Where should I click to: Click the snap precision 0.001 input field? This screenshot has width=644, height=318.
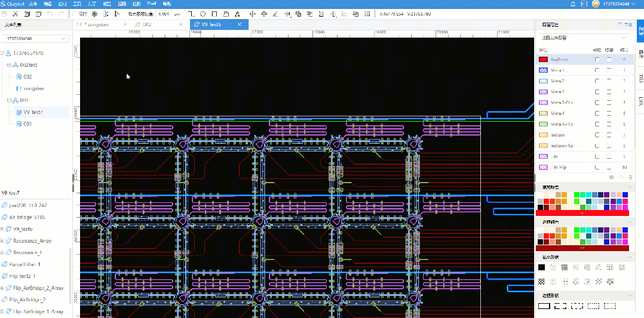tap(164, 14)
